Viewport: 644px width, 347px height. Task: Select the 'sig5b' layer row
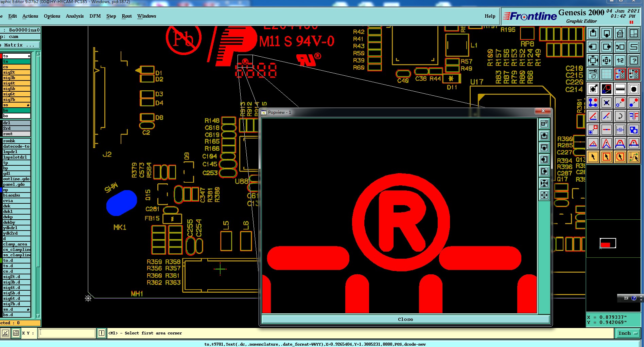[16, 89]
